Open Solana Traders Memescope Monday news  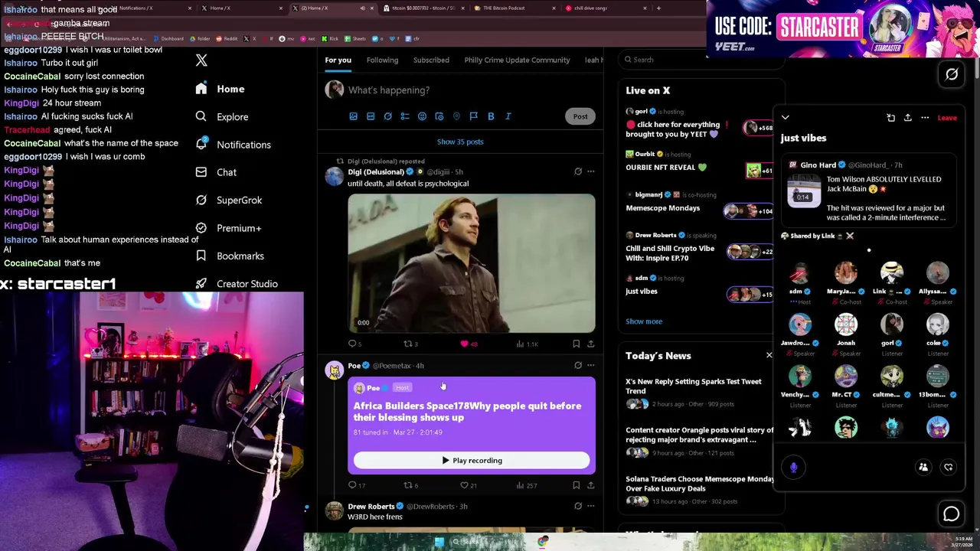coord(700,484)
